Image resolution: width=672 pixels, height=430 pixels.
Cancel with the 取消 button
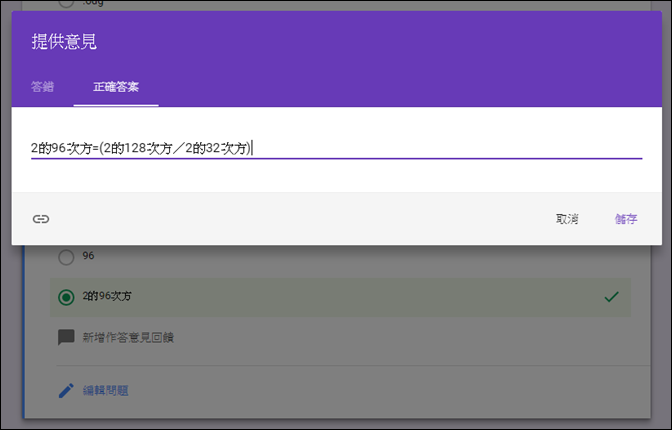tap(567, 219)
